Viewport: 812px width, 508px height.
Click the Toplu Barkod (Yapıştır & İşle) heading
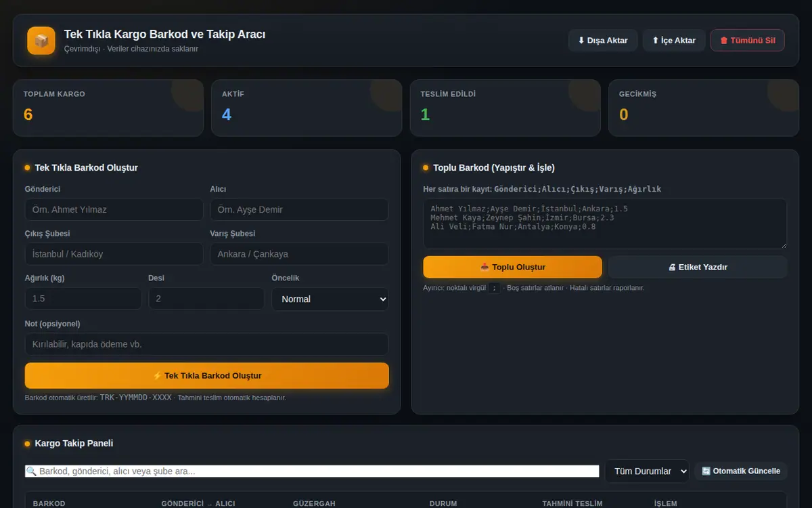(494, 168)
